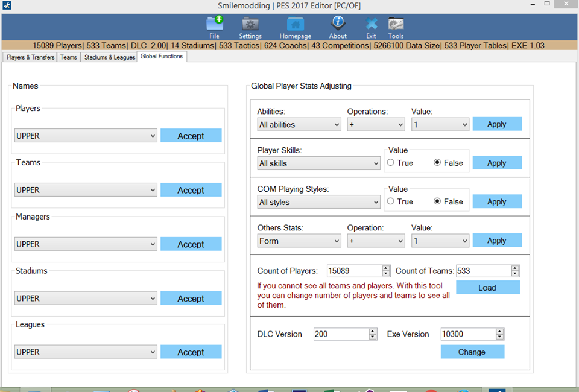Screen dimensions: 579x392
Task: Switch to the Teams tab
Action: 68,57
